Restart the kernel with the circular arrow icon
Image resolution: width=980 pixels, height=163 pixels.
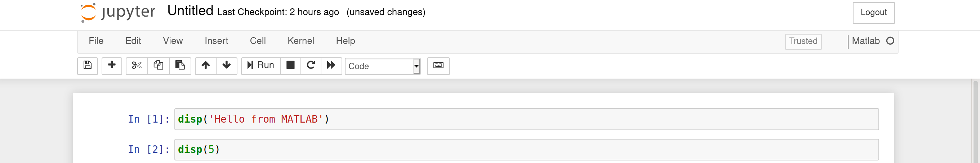coord(311,66)
